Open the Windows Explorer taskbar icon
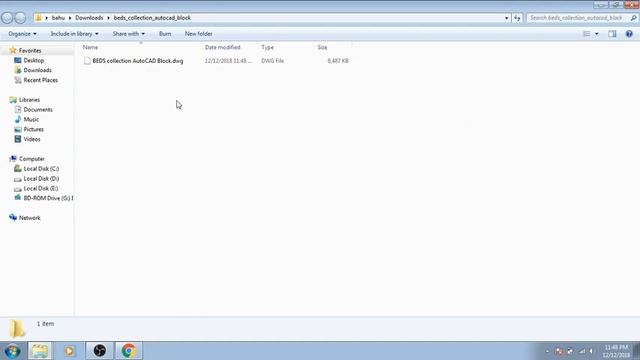640x360 pixels. click(x=40, y=351)
